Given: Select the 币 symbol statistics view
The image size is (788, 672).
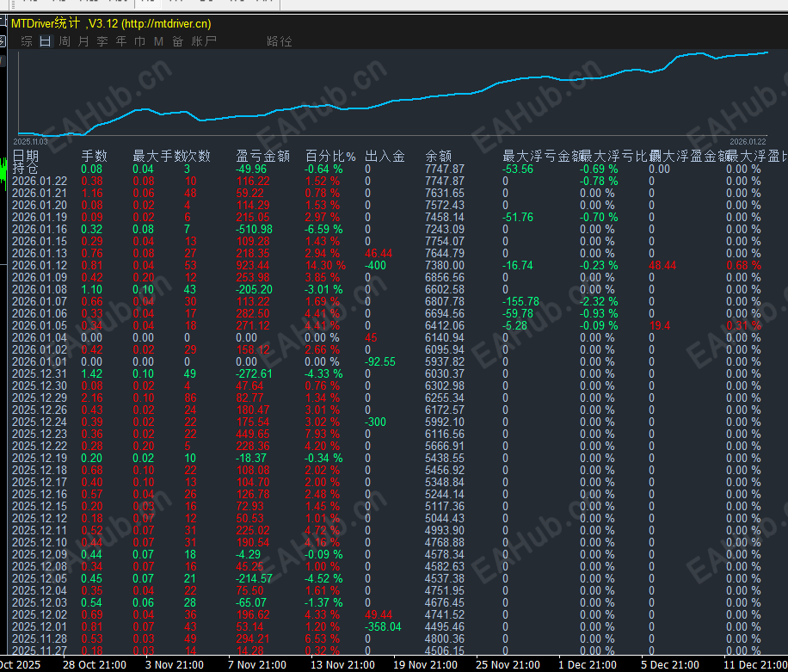Looking at the screenshot, I should [x=139, y=41].
